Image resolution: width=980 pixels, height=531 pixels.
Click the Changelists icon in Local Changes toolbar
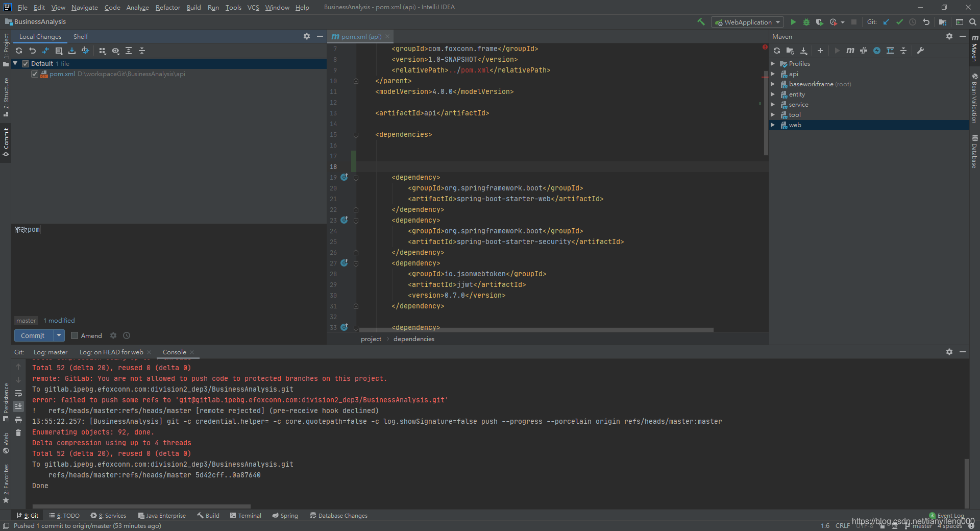click(59, 51)
